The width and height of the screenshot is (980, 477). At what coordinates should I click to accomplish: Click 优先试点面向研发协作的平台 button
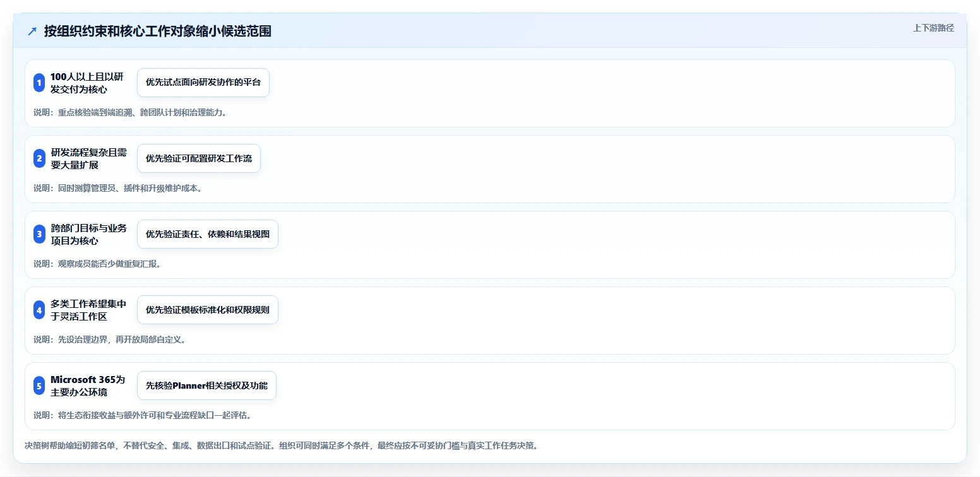tap(203, 83)
